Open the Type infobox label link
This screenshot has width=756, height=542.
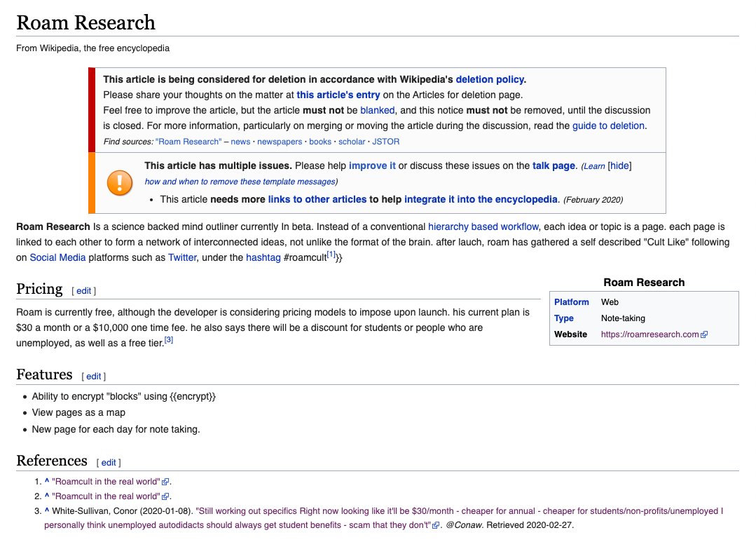[x=563, y=318]
